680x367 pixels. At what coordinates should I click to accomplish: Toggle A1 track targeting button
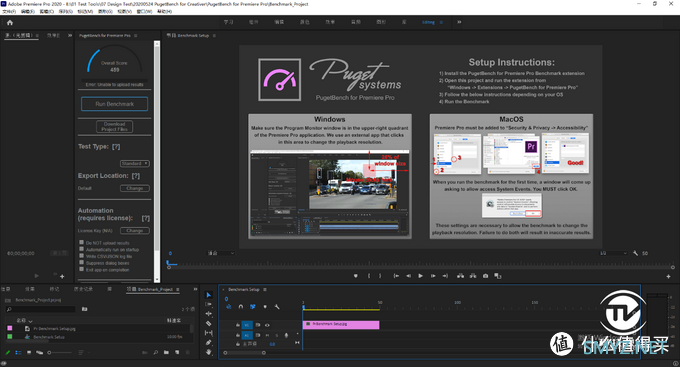click(247, 335)
